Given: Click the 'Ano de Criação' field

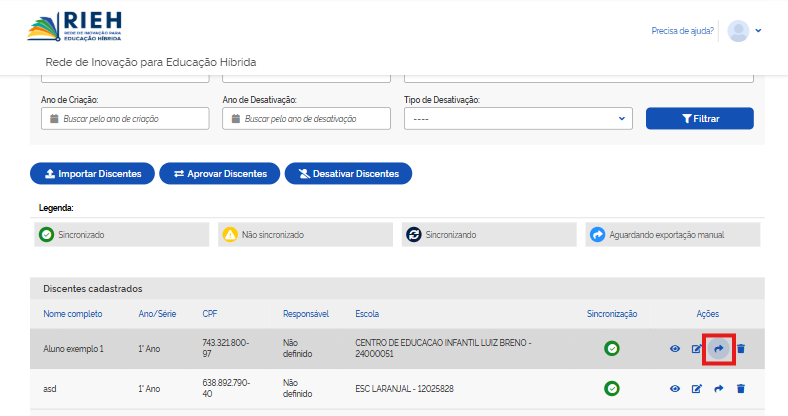Looking at the screenshot, I should tap(125, 119).
